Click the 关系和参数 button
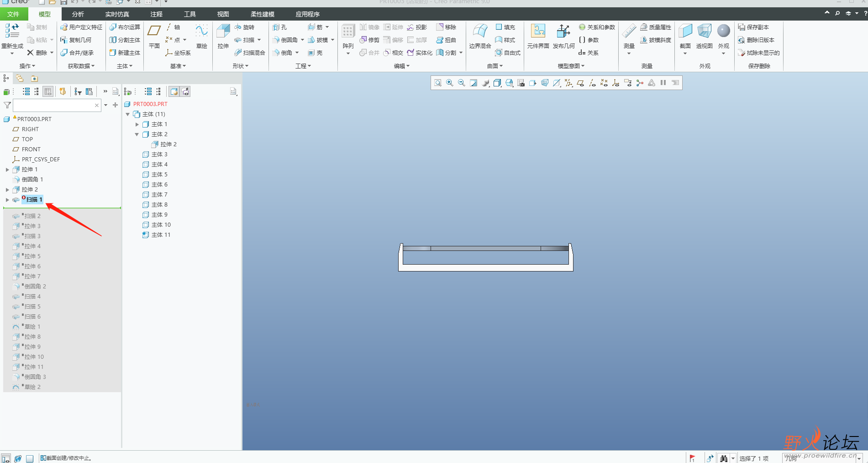The height and width of the screenshot is (463, 868). (x=597, y=27)
